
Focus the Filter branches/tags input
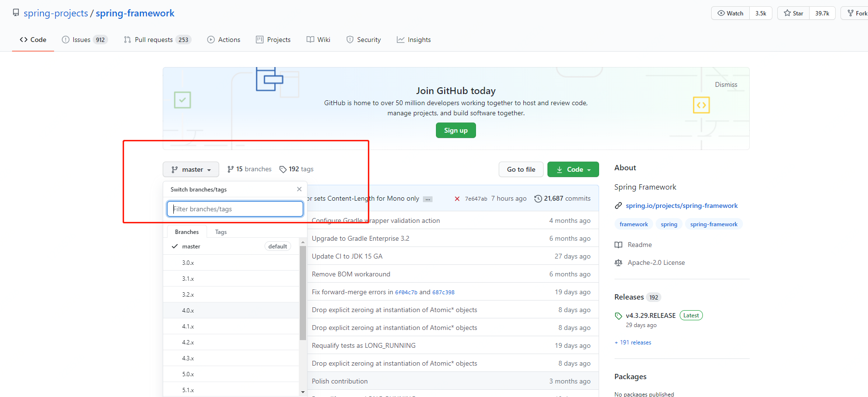[x=235, y=209]
